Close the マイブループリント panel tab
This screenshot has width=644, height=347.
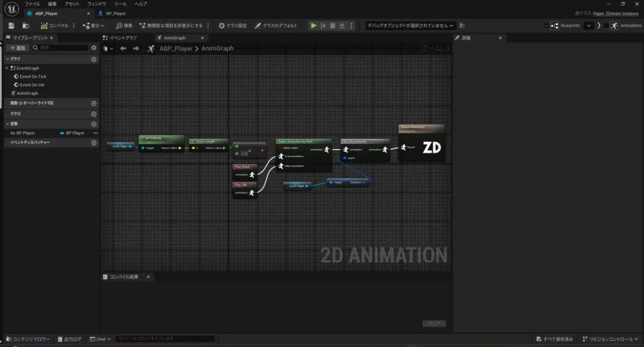[52, 38]
